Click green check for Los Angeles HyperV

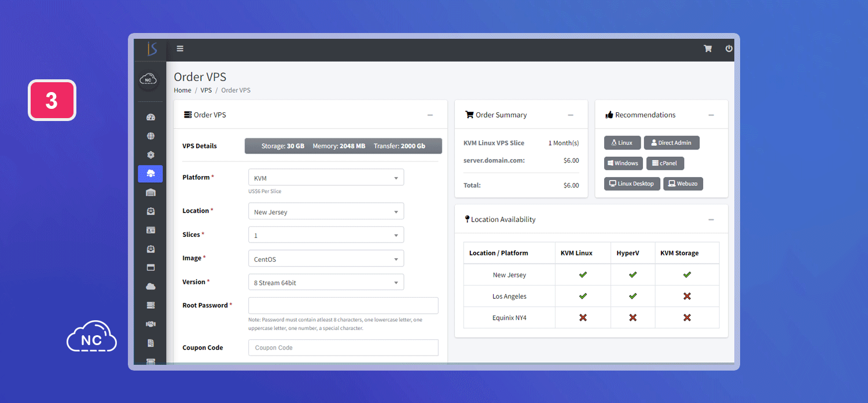point(632,296)
